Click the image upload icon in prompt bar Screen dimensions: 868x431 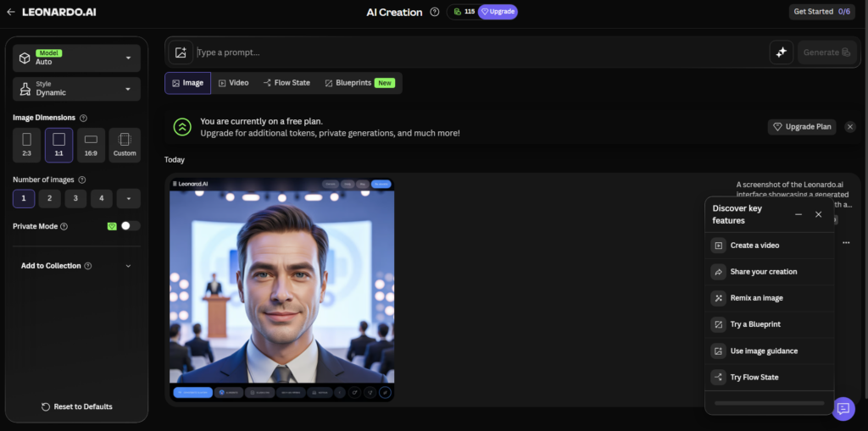tap(181, 52)
